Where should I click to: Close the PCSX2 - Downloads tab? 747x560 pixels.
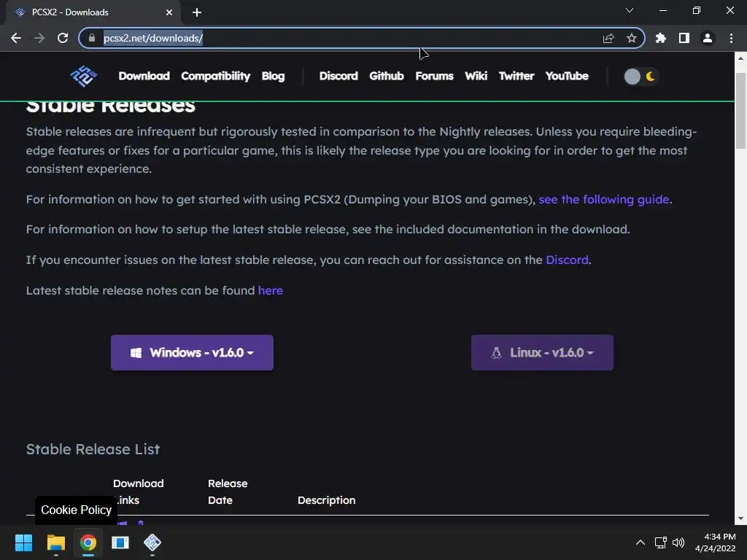pos(169,12)
